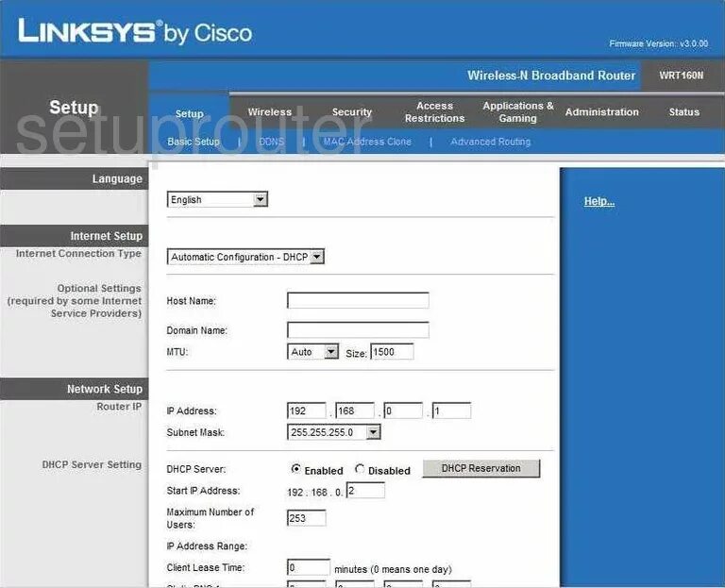This screenshot has width=725, height=588.
Task: Open the Basic Setup sub-tab
Action: tap(194, 142)
